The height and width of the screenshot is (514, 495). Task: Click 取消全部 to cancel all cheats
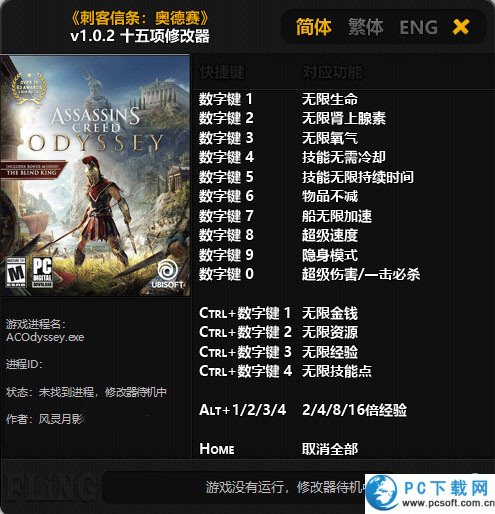pyautogui.click(x=330, y=449)
